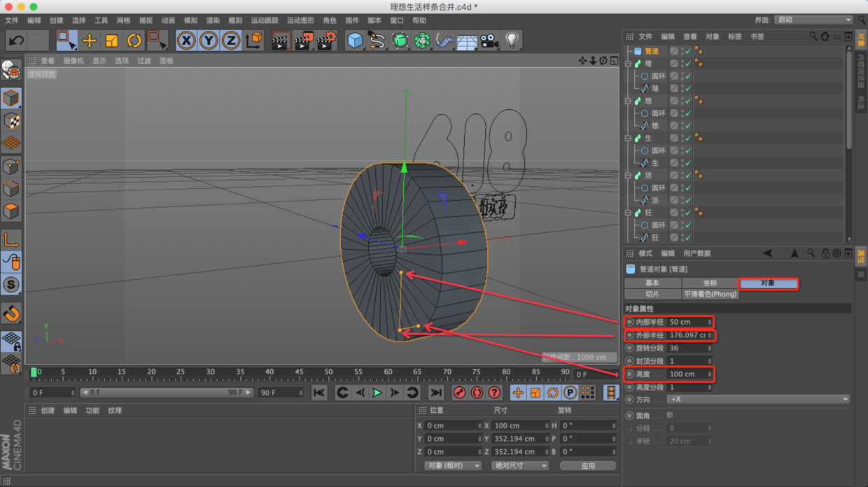
Task: Switch the coordinate system cube icon
Action: click(254, 41)
